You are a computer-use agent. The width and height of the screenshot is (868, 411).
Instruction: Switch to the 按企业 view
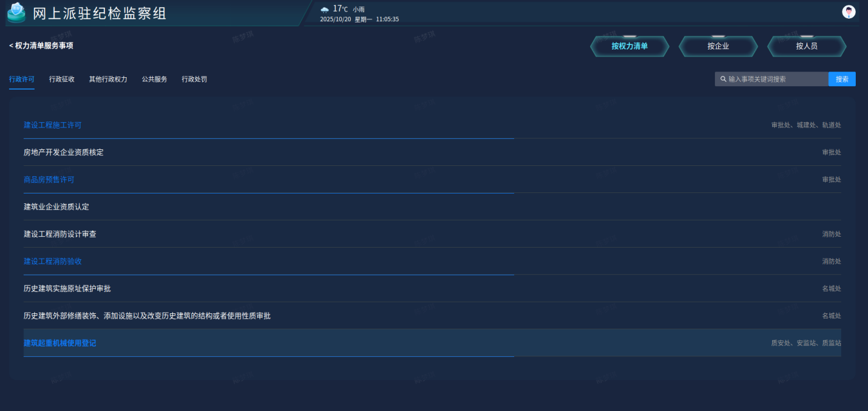[x=718, y=46]
